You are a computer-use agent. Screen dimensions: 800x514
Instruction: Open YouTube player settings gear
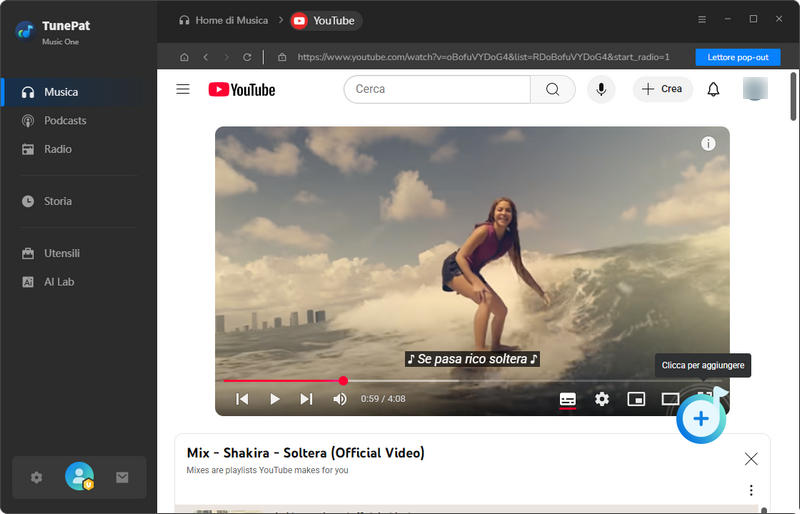tap(601, 399)
